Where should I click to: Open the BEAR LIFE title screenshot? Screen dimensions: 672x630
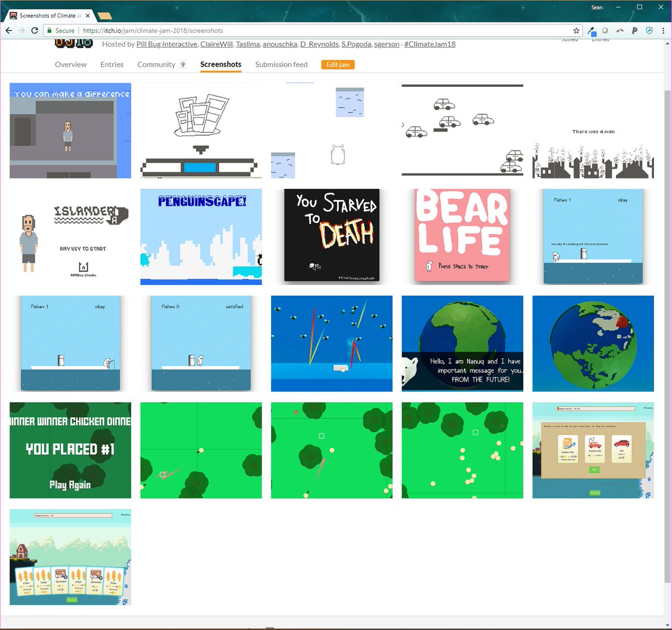[462, 235]
